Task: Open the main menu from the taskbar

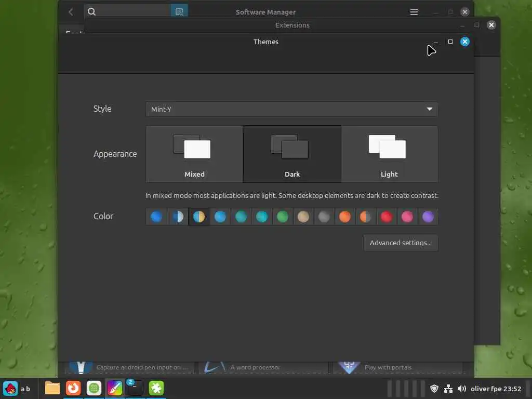Action: pos(10,389)
